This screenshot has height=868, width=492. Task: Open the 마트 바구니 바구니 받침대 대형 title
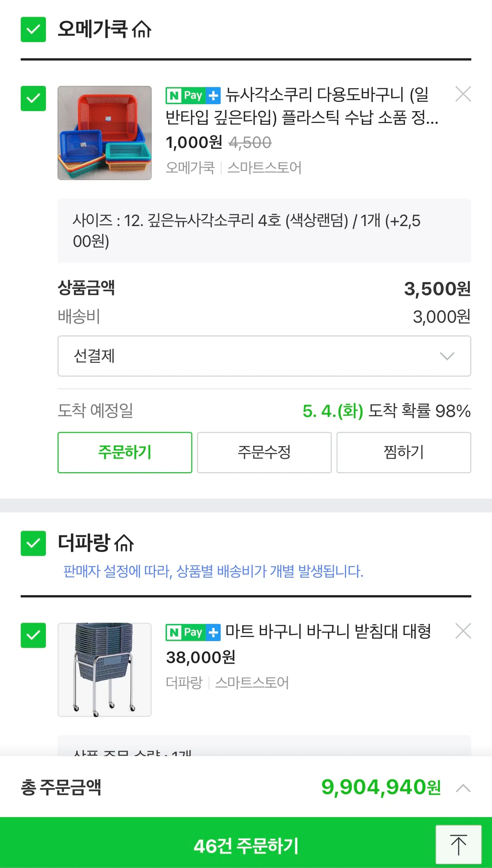click(x=328, y=632)
